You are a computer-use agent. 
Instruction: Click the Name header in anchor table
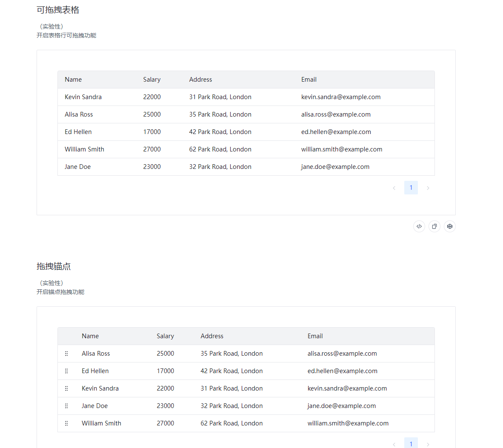point(90,336)
